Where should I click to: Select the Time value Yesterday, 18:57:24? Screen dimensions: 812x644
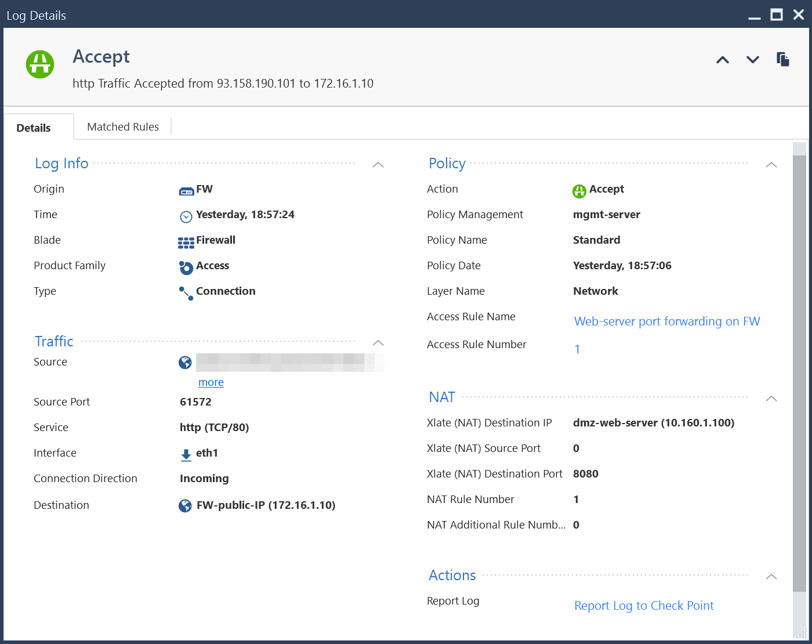point(245,214)
